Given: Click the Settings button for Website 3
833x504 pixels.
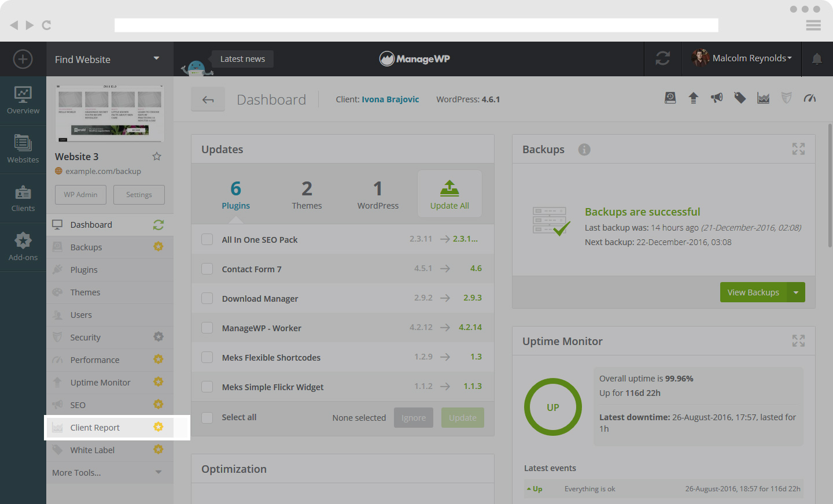Looking at the screenshot, I should tap(139, 195).
